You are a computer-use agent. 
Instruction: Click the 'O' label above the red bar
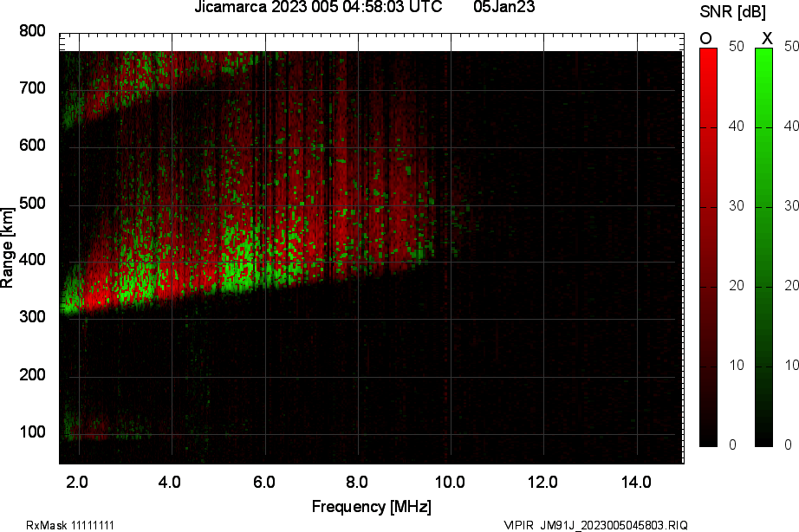click(705, 38)
